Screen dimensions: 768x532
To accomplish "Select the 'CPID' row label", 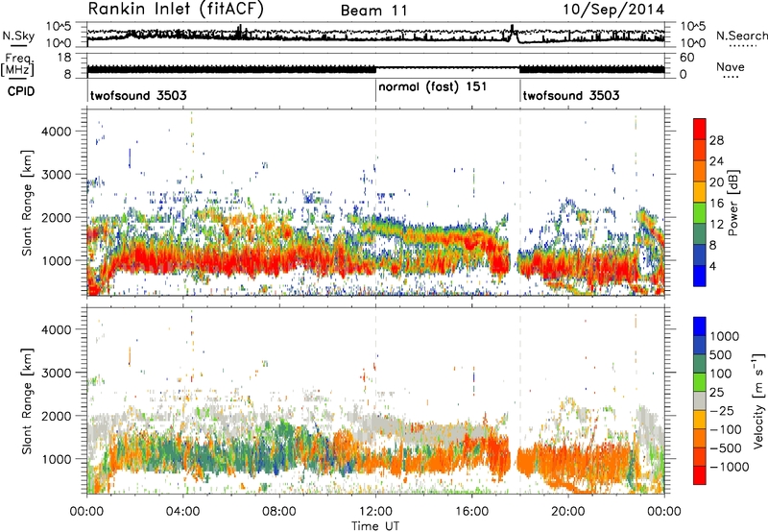I will pyautogui.click(x=21, y=91).
